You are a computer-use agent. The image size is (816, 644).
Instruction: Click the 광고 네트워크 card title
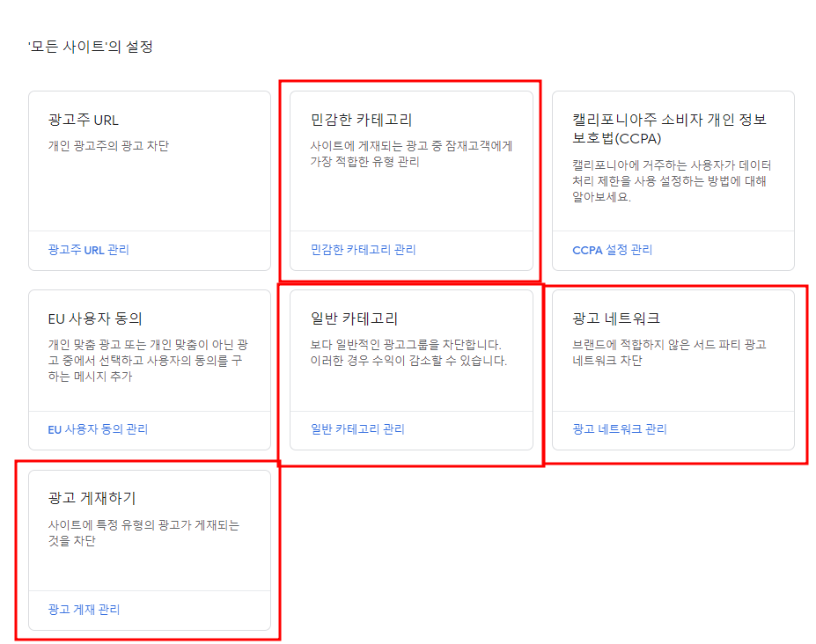[x=616, y=318]
